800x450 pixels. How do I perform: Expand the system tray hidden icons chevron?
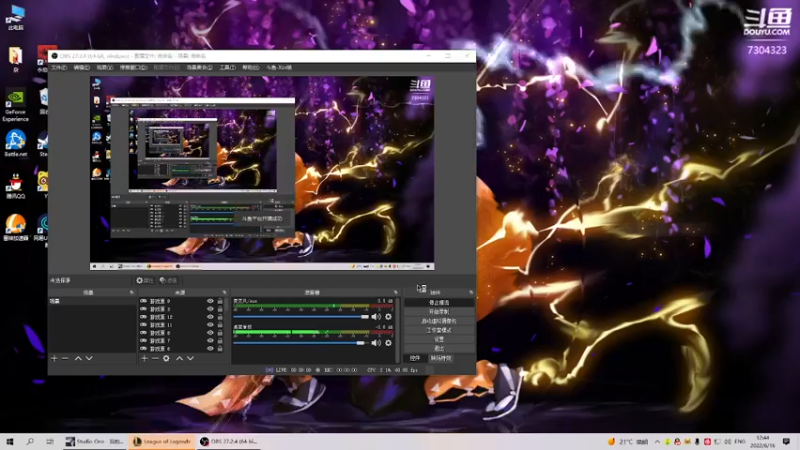(657, 442)
